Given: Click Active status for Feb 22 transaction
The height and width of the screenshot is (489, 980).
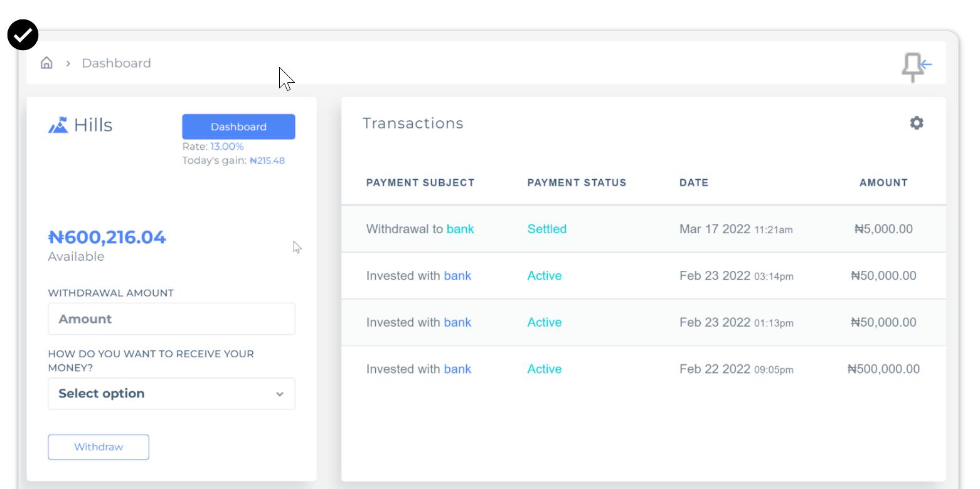Looking at the screenshot, I should pyautogui.click(x=544, y=369).
